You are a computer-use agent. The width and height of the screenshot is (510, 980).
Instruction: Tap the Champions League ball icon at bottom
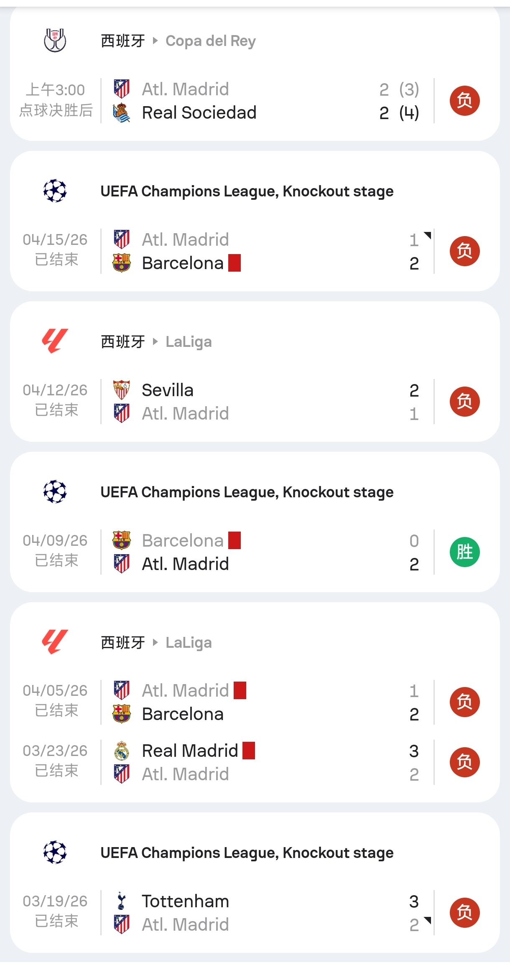pos(55,852)
